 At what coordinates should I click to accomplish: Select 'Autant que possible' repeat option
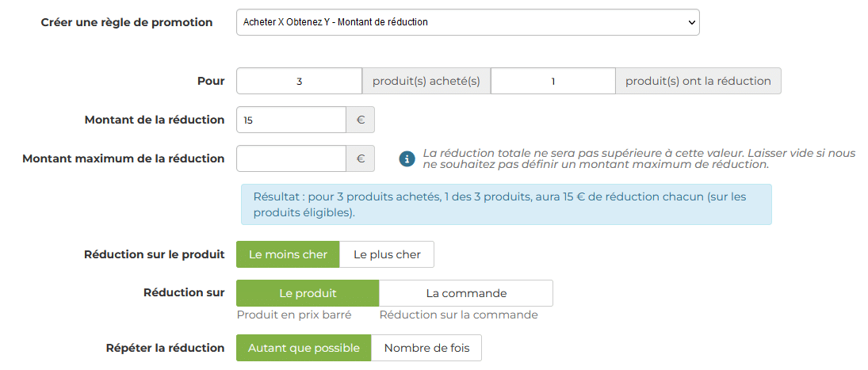[304, 348]
